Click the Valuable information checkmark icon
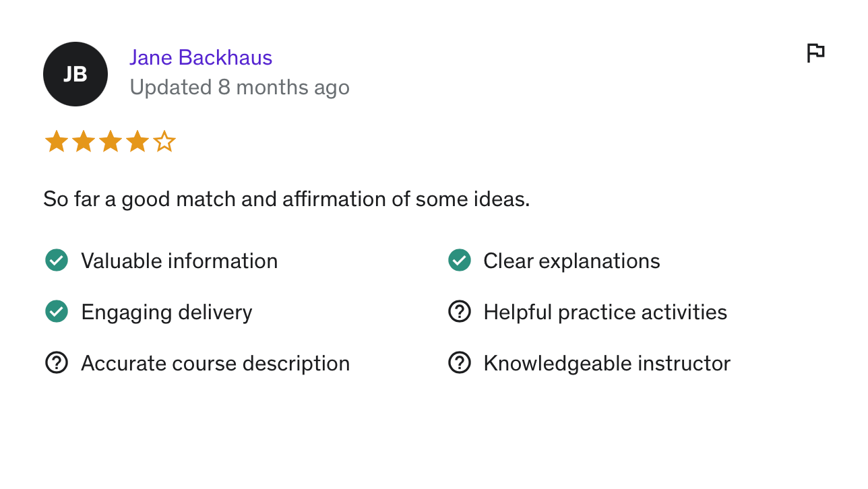This screenshot has width=868, height=489. click(57, 261)
